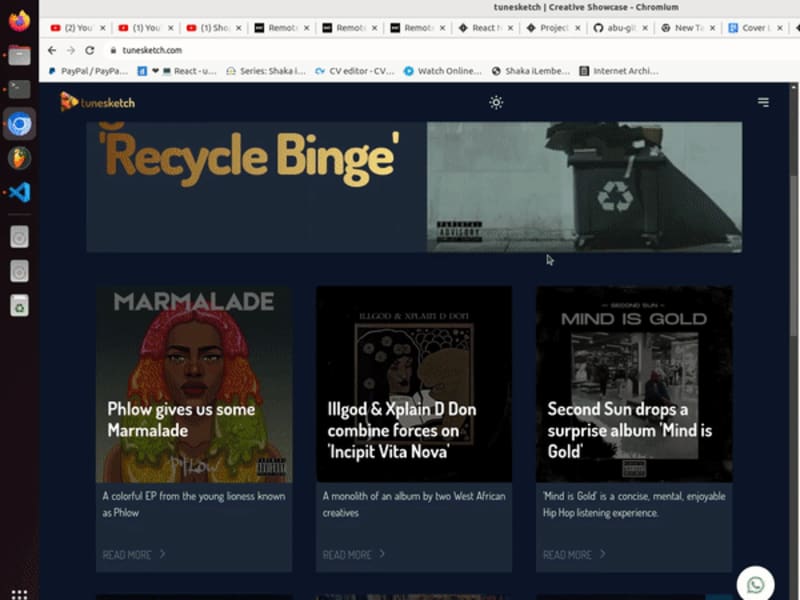
Task: Click 'A monolith of an album' description
Action: 414,504
